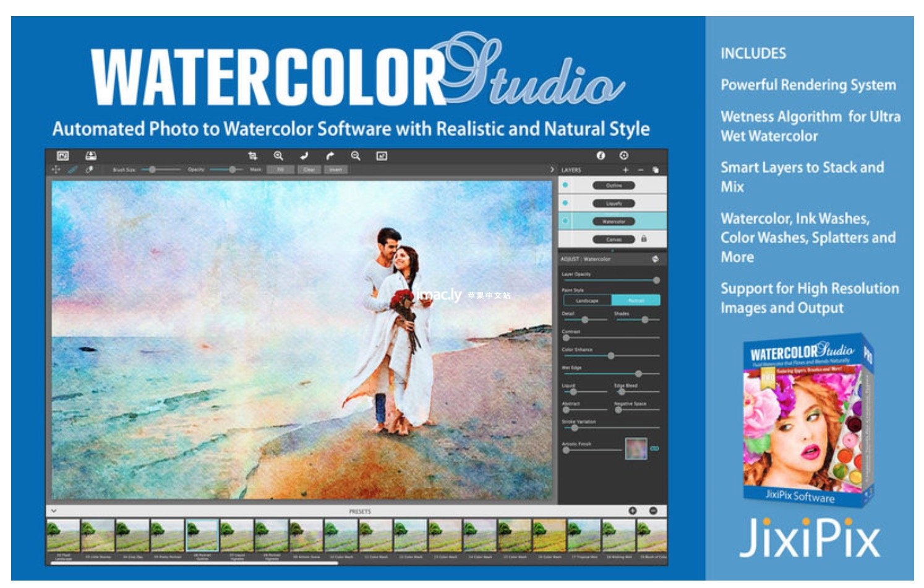
Task: Adjust the Edge Bleed slider
Action: click(x=637, y=392)
